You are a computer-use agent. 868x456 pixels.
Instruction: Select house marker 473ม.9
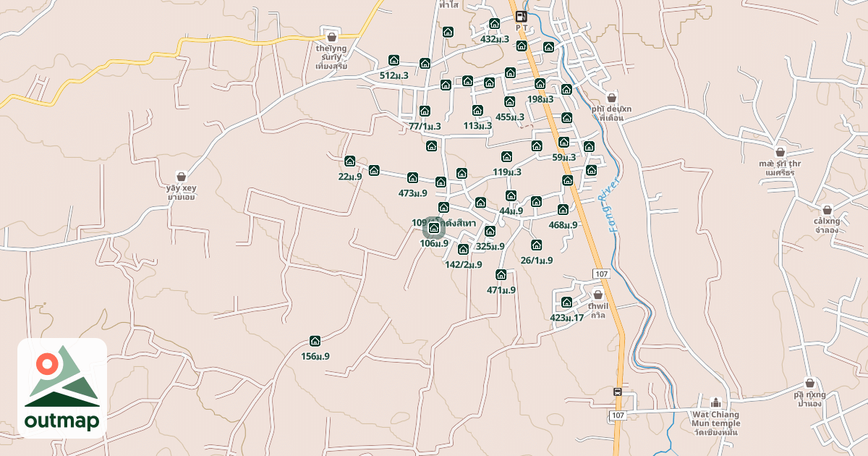(413, 178)
